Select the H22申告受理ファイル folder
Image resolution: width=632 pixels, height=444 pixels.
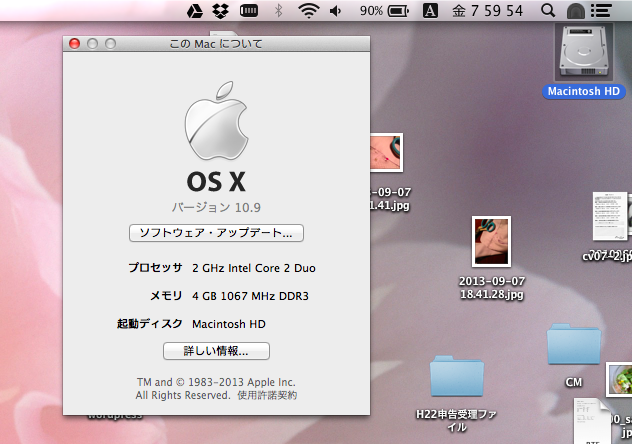pos(456,380)
